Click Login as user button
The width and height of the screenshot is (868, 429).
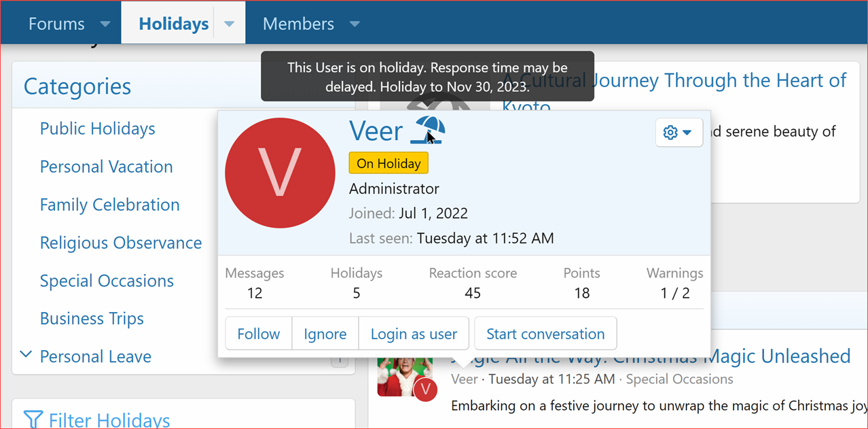pos(414,334)
